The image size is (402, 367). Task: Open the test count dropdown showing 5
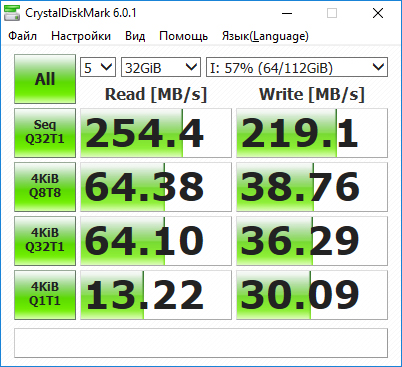98,67
